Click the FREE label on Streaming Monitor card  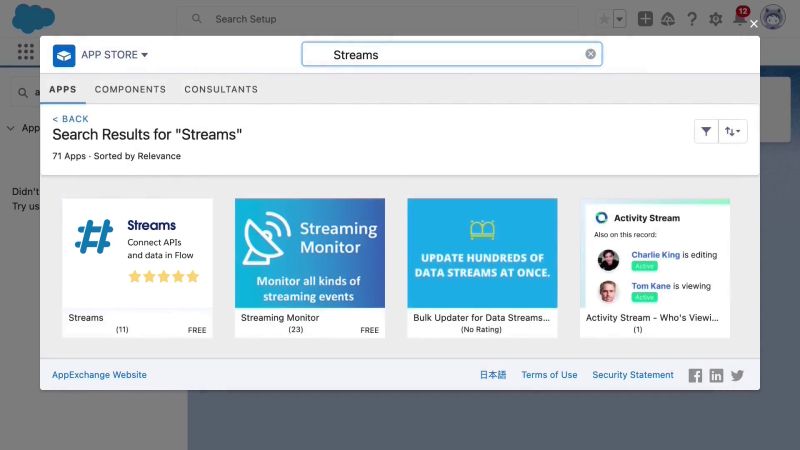(369, 330)
